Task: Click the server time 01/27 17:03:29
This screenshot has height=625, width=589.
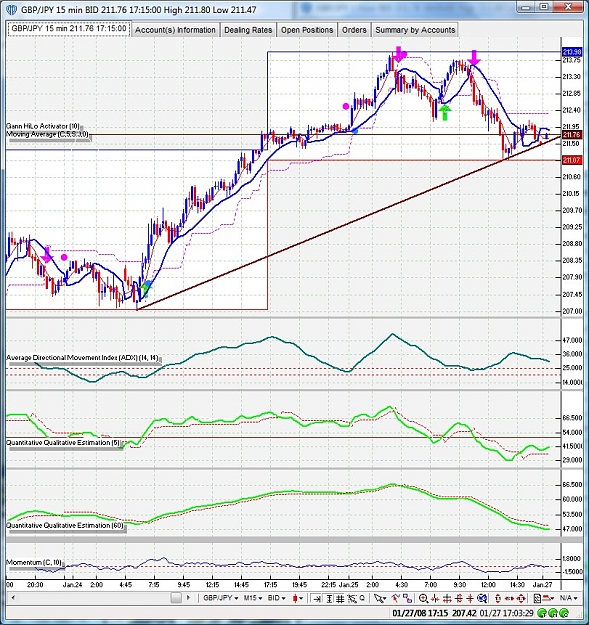Action: [x=507, y=613]
